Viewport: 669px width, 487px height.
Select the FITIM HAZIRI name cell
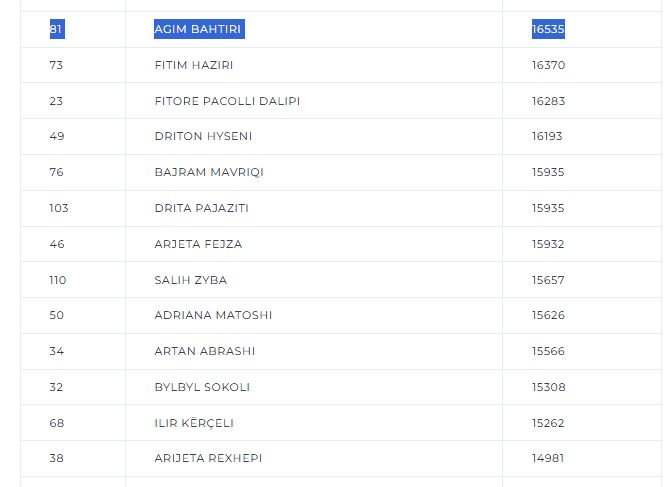[194, 65]
